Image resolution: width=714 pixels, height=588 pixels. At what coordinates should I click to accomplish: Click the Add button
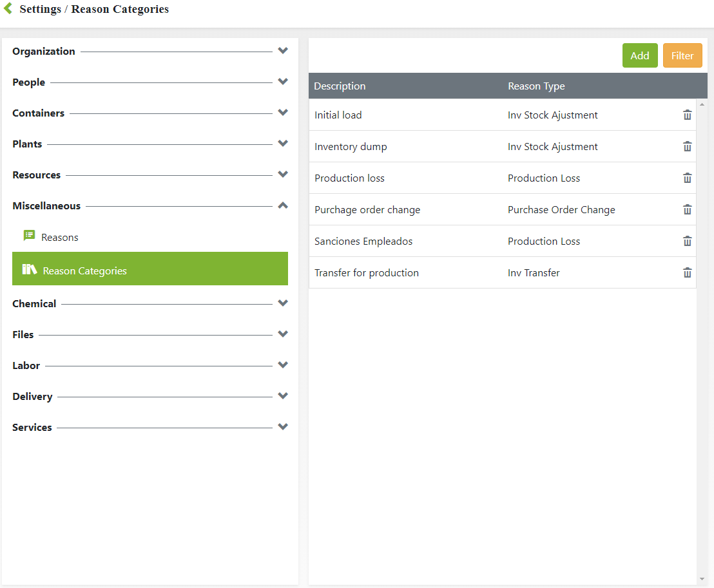[640, 55]
